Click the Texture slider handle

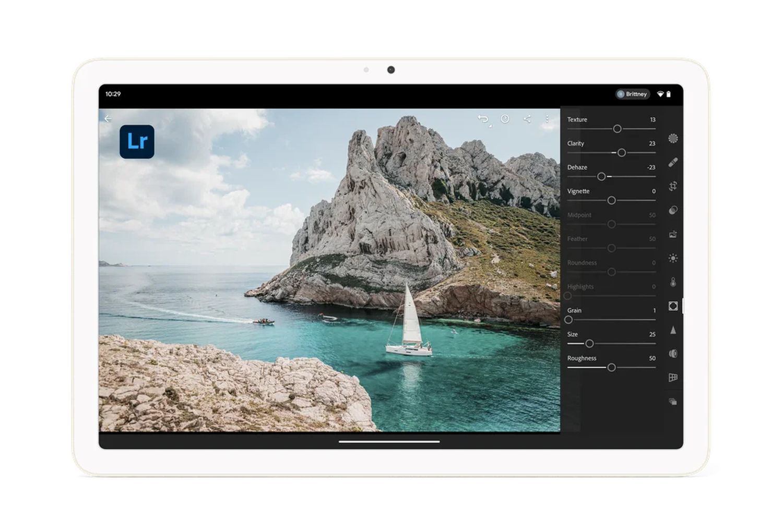click(617, 129)
